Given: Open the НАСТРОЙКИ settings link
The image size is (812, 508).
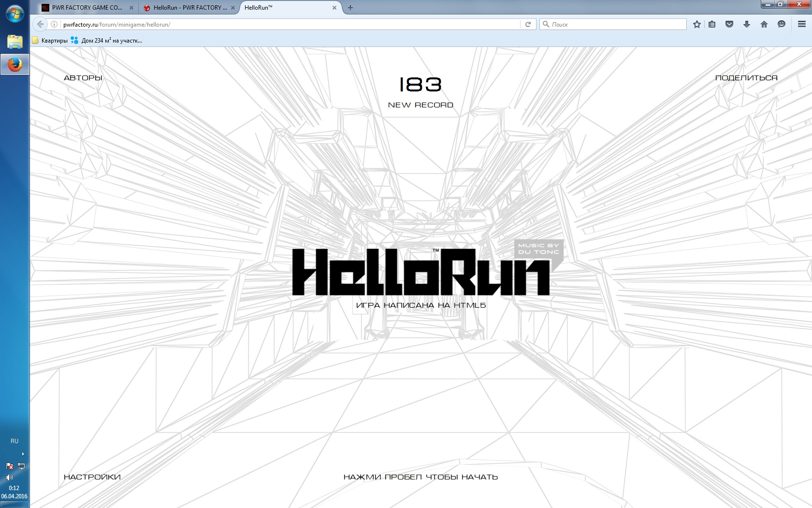Looking at the screenshot, I should (x=92, y=477).
